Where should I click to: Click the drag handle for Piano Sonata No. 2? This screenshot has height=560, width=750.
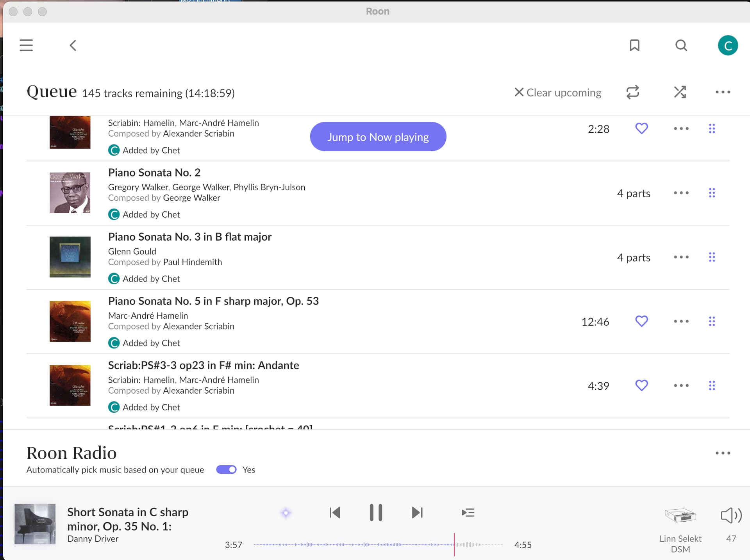pos(712,193)
